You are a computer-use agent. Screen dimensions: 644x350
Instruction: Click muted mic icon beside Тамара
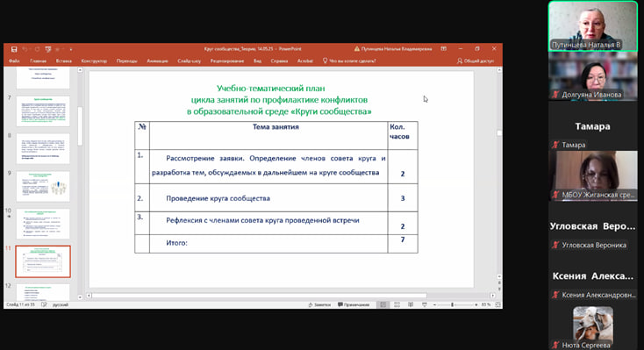point(555,145)
